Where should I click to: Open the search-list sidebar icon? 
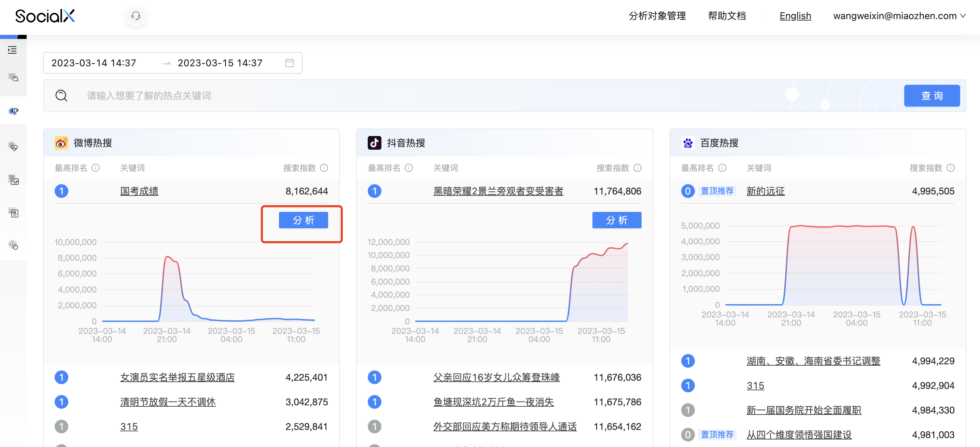click(x=14, y=78)
